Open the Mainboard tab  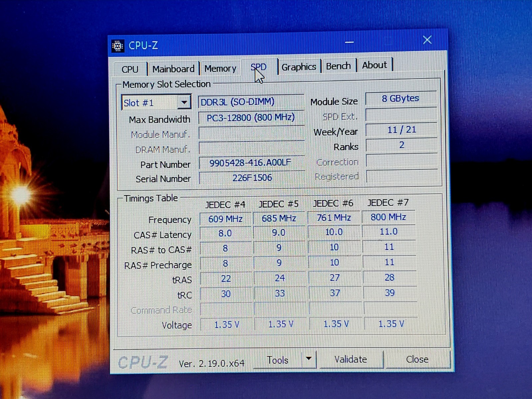(x=173, y=69)
